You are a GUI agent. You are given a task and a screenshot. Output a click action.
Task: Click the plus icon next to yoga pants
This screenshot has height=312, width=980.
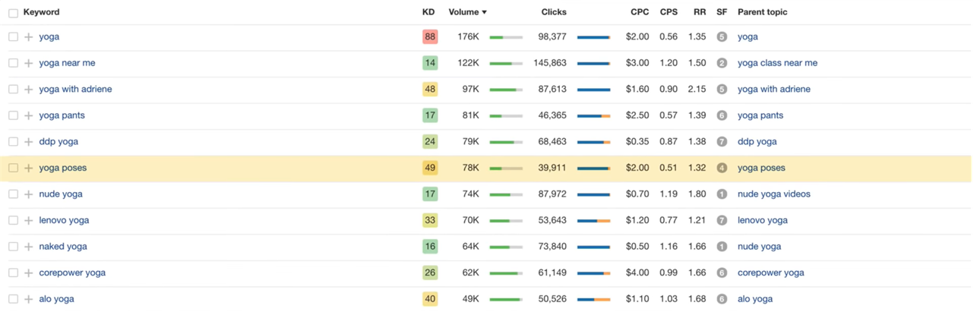point(28,115)
